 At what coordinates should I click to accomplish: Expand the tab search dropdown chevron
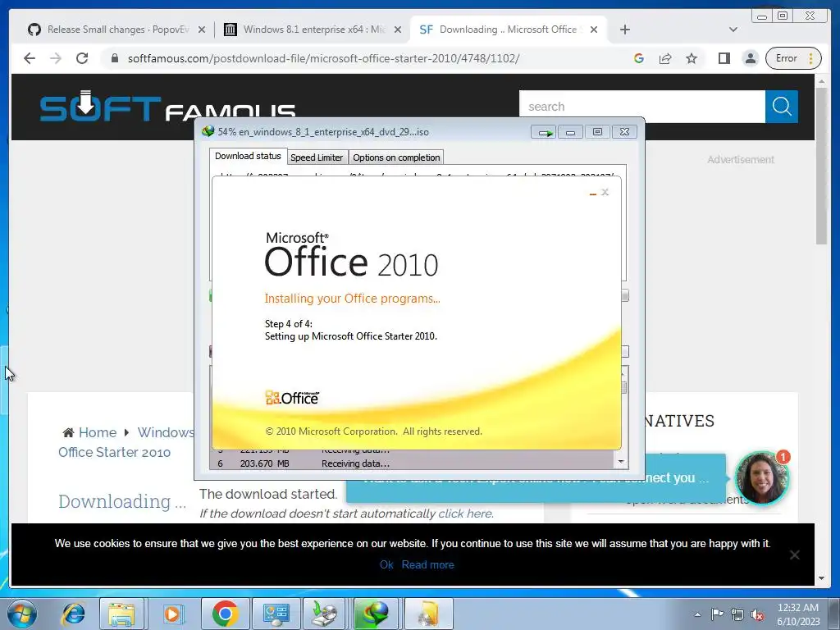click(x=733, y=30)
